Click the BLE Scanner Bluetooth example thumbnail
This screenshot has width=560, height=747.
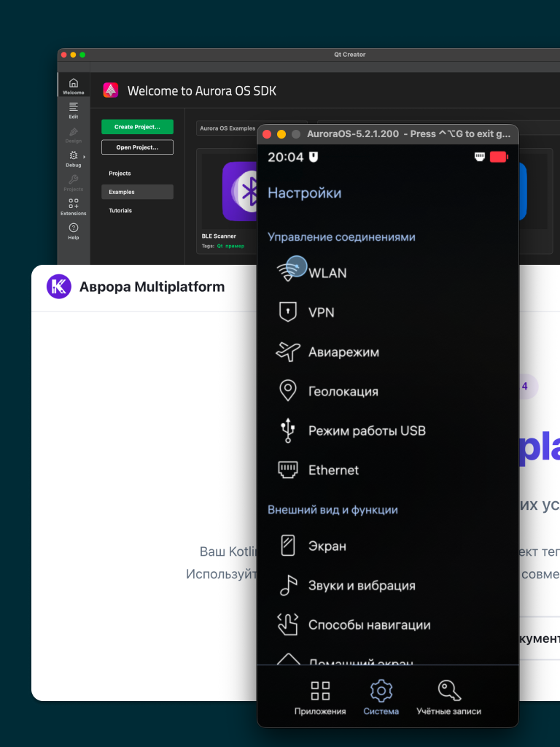click(239, 191)
